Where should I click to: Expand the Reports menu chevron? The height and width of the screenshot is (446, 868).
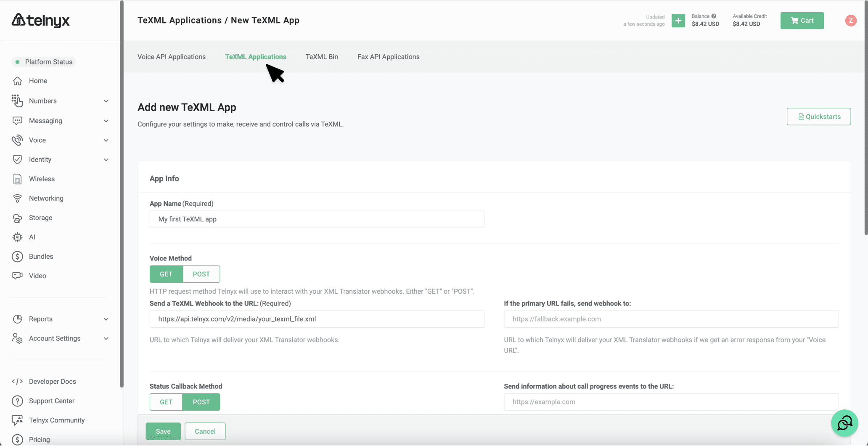tap(106, 319)
